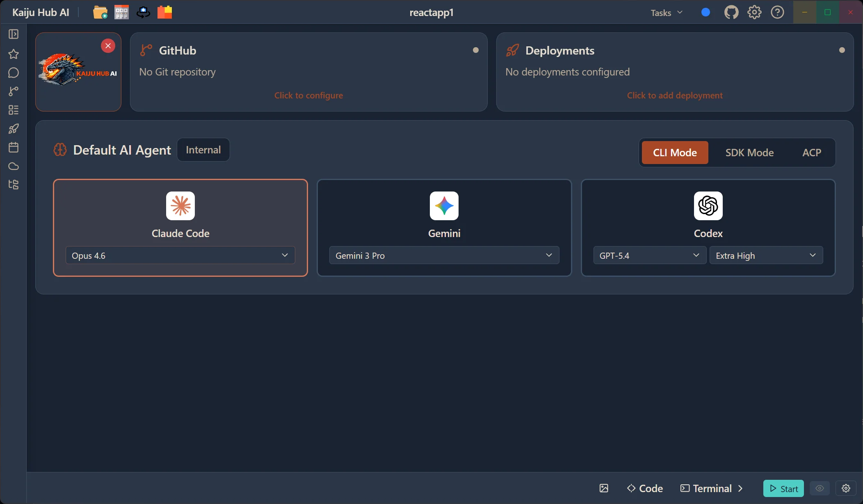Switch to ACP mode

click(812, 153)
